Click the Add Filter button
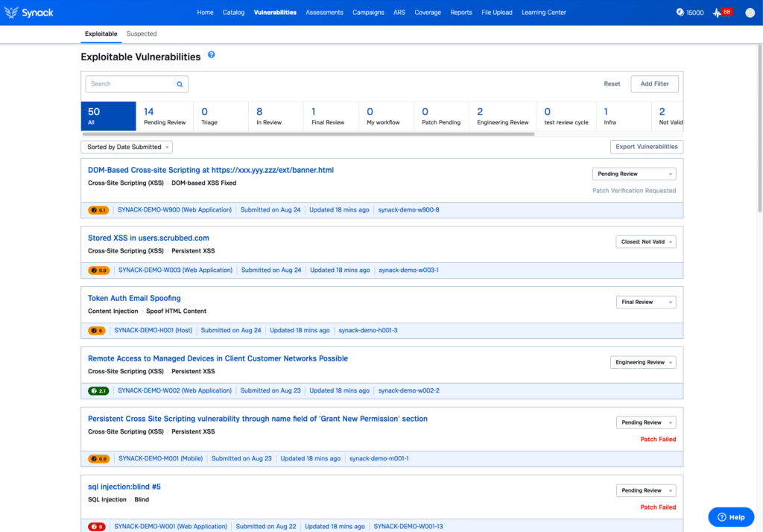763x532 pixels. pos(654,84)
